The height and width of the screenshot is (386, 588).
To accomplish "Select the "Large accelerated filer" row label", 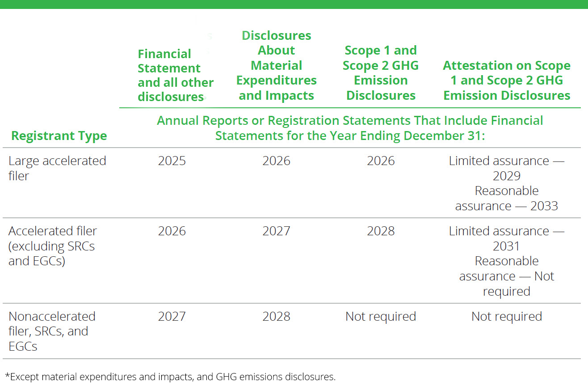I will [x=57, y=168].
